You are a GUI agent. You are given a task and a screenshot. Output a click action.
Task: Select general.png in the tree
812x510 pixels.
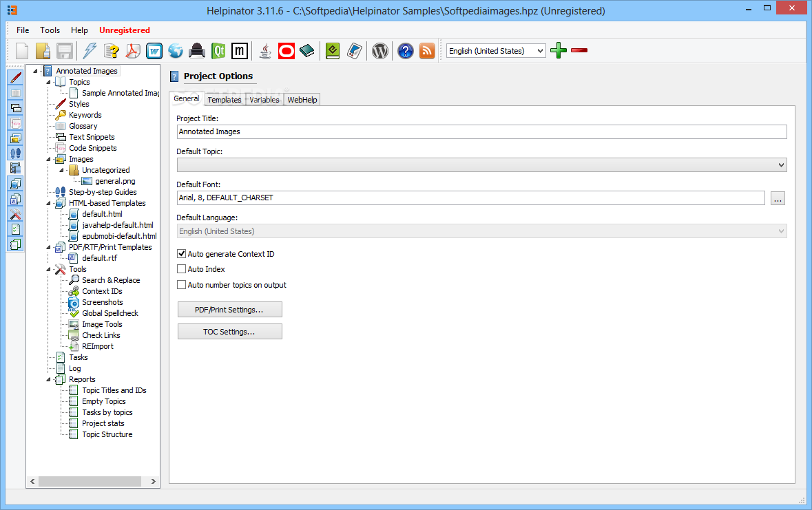click(115, 181)
